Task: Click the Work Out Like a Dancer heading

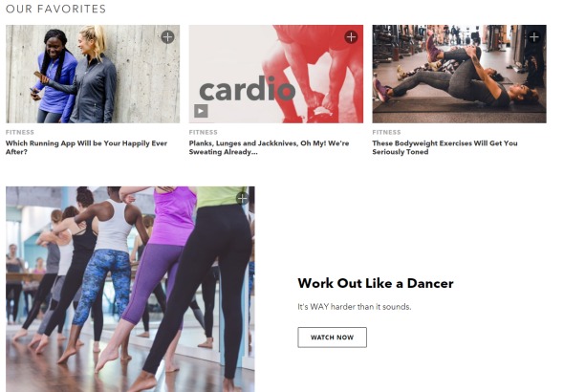Action: point(376,283)
